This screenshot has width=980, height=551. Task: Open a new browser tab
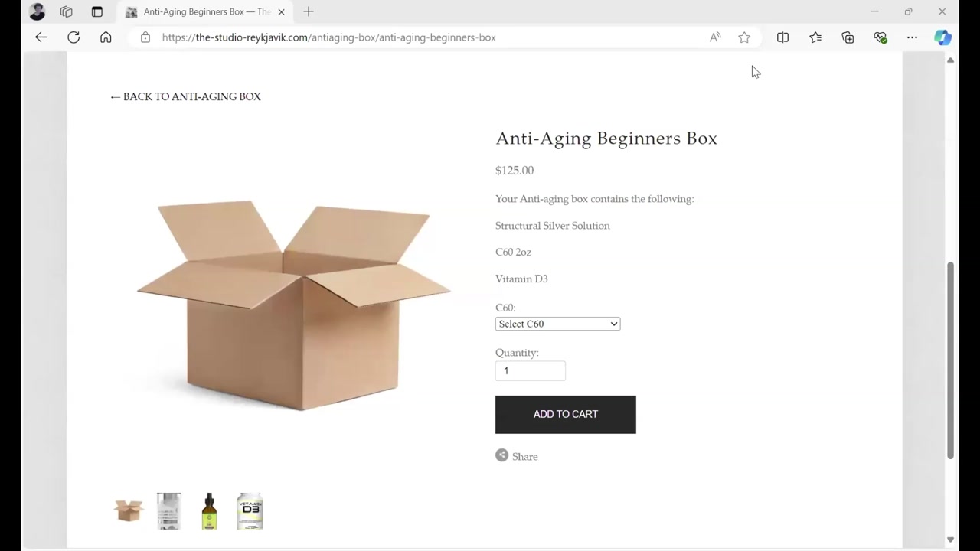(x=309, y=11)
